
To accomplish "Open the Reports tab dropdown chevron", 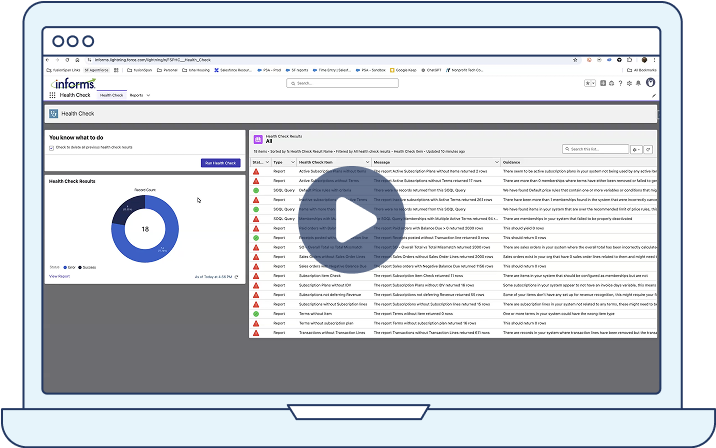I will (x=148, y=95).
